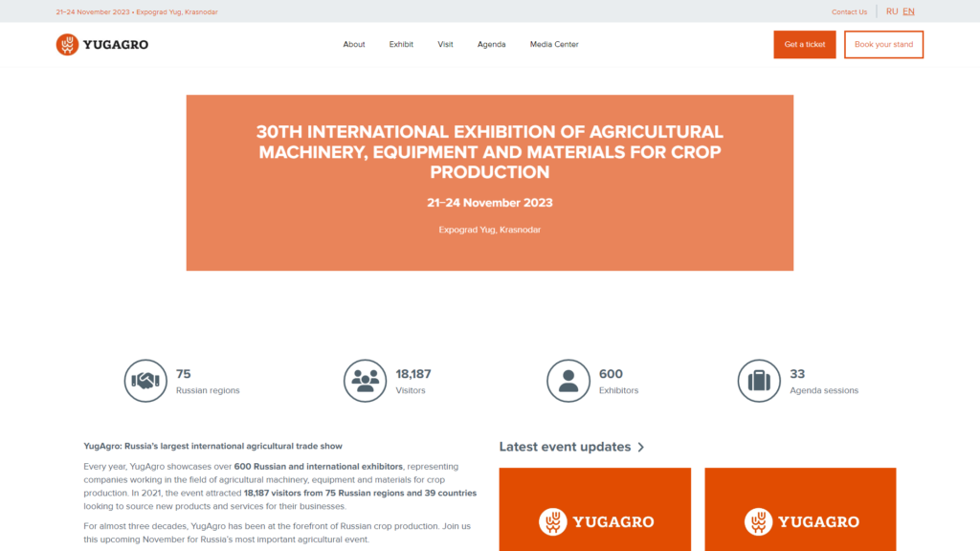
Task: Open the Media Center menu
Action: tap(554, 44)
